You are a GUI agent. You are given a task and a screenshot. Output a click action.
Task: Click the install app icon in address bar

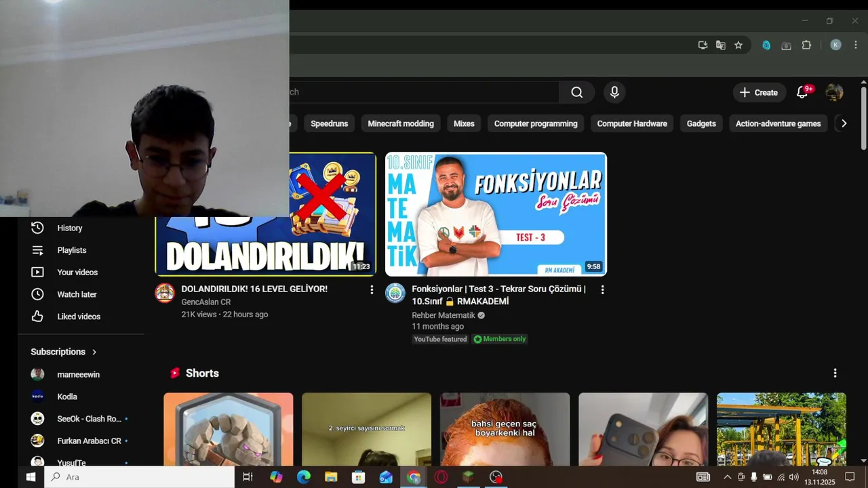tap(703, 45)
